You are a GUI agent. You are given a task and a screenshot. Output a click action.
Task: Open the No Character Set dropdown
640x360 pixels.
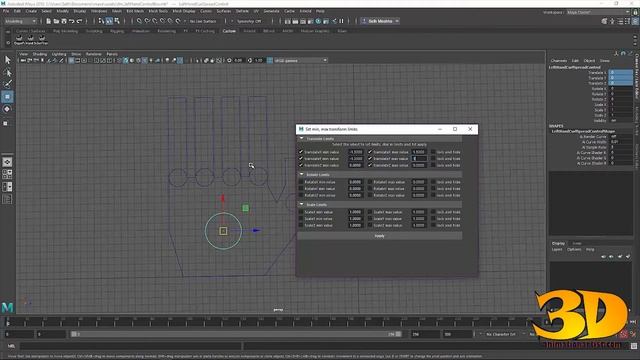(x=500, y=334)
